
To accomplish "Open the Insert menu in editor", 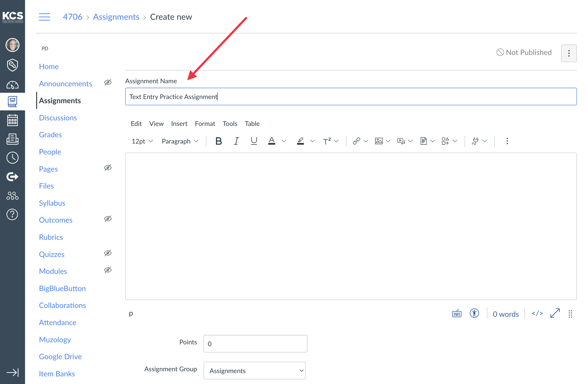I will point(179,123).
